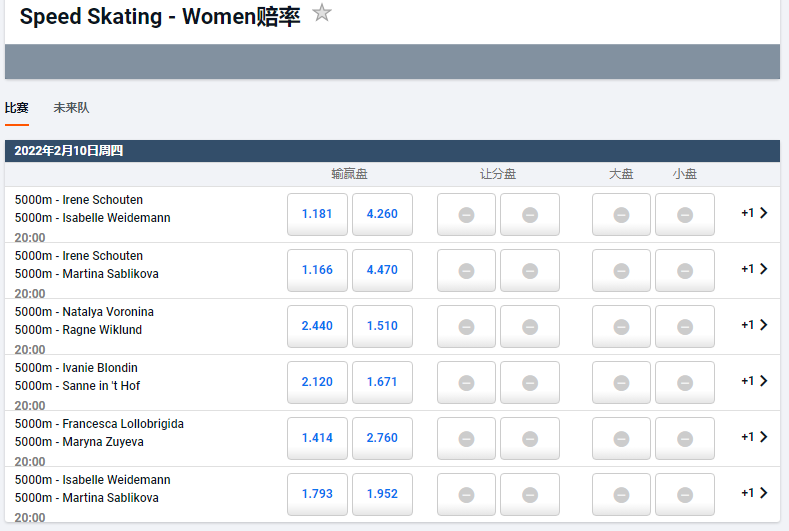Click second handicap locked icon for Schouten-Sablikova row
Viewport: 789px width, 531px height.
(x=530, y=270)
